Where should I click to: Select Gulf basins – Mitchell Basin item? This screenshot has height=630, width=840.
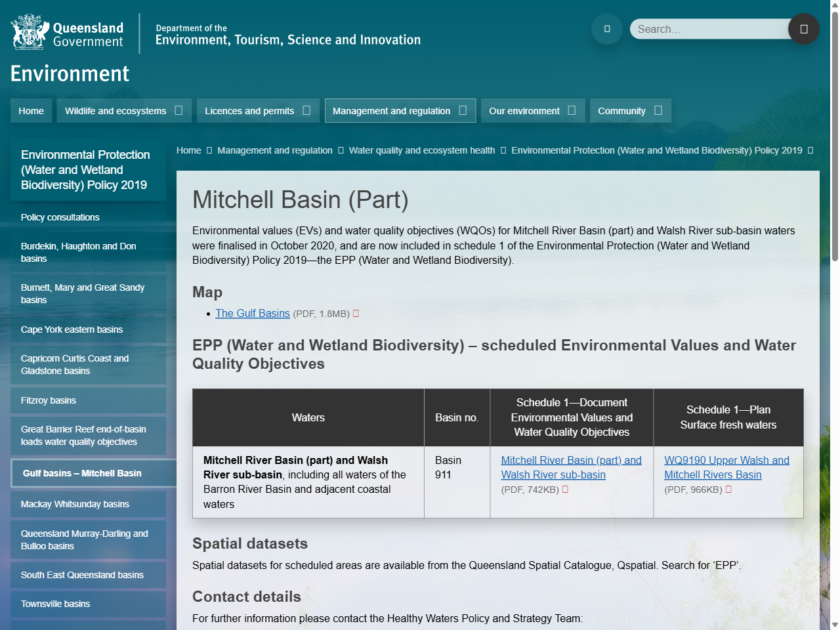pos(93,473)
